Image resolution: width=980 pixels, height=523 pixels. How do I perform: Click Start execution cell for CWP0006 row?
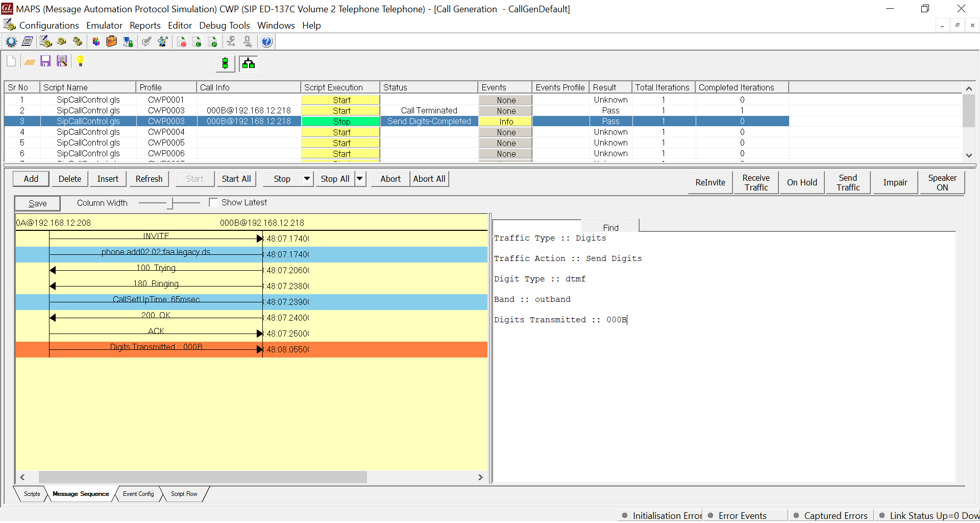click(341, 154)
